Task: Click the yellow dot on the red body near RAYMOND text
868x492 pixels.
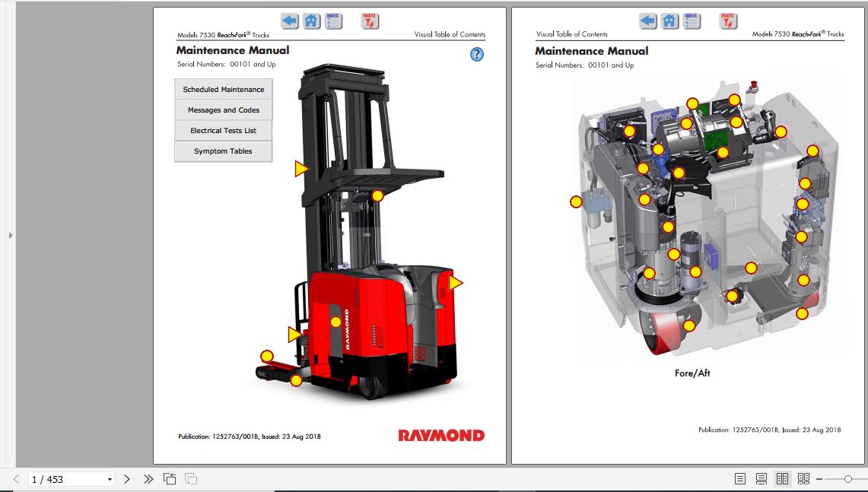Action: coord(335,322)
